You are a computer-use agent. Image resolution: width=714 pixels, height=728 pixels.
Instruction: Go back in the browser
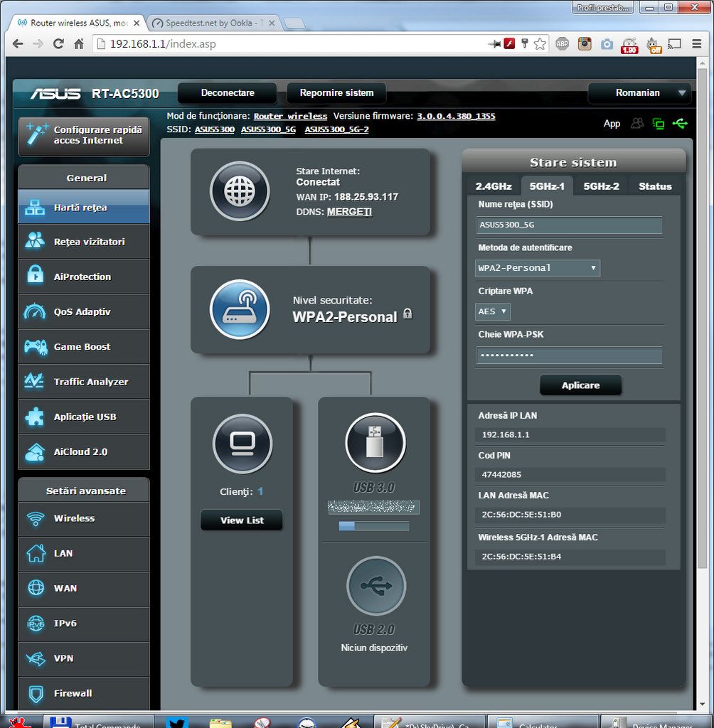[18, 43]
